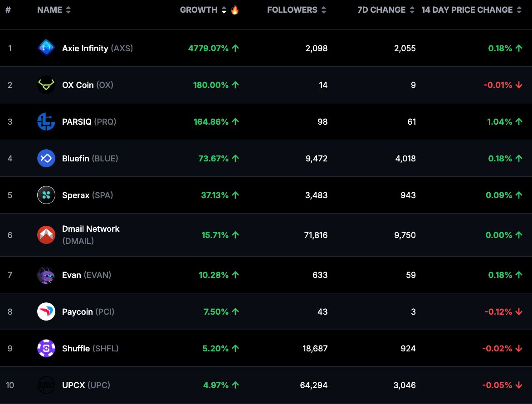Click the Axie Infinity coin logo
Viewport: 532px width, 404px height.
pyautogui.click(x=46, y=48)
